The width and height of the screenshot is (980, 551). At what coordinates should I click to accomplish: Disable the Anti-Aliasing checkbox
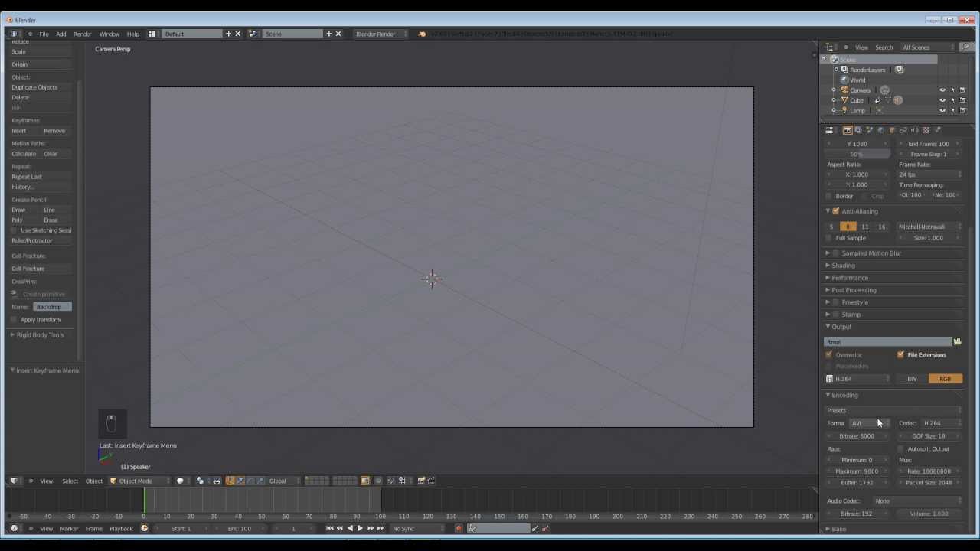836,211
